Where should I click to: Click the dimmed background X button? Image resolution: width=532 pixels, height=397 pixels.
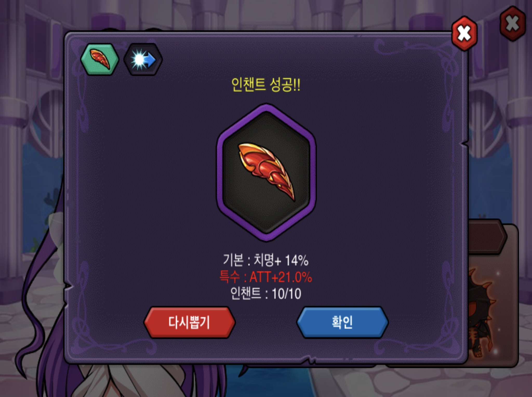[x=513, y=24]
